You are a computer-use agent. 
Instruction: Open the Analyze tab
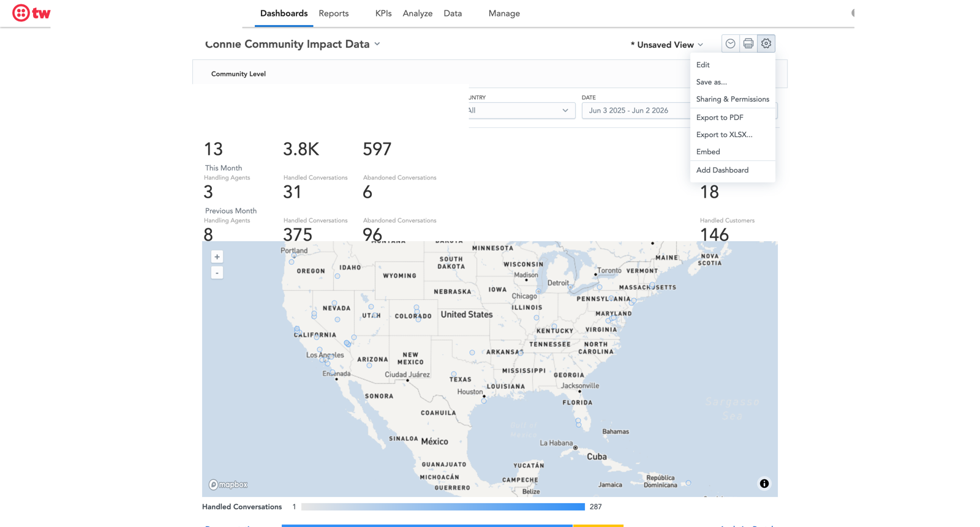click(418, 13)
